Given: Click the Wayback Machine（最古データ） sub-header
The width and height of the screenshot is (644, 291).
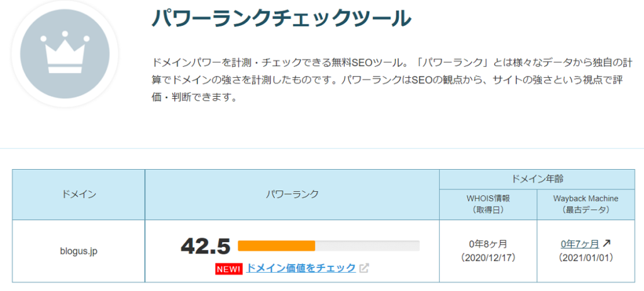Looking at the screenshot, I should click(586, 204).
